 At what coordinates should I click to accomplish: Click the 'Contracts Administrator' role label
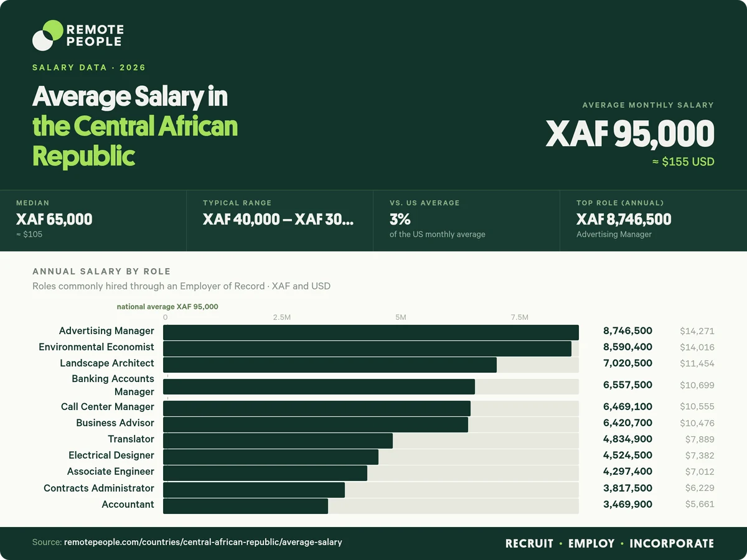99,488
